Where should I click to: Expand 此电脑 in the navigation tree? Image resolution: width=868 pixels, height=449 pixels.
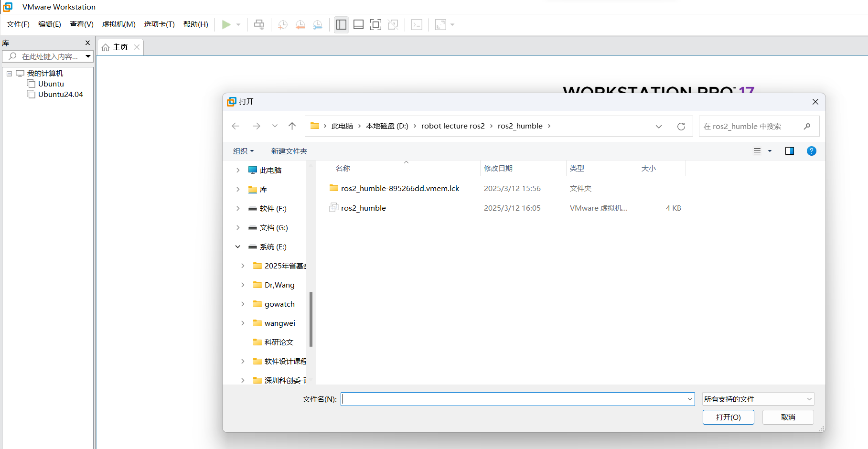(238, 171)
